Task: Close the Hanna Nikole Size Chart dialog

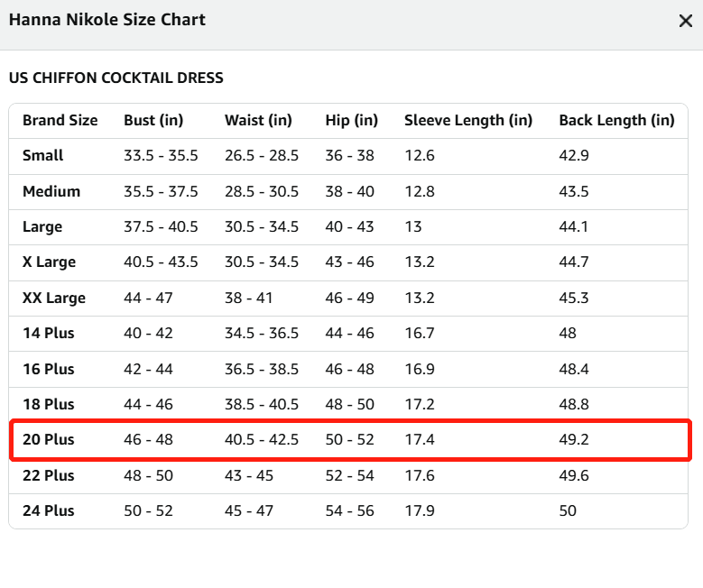Action: (x=686, y=21)
